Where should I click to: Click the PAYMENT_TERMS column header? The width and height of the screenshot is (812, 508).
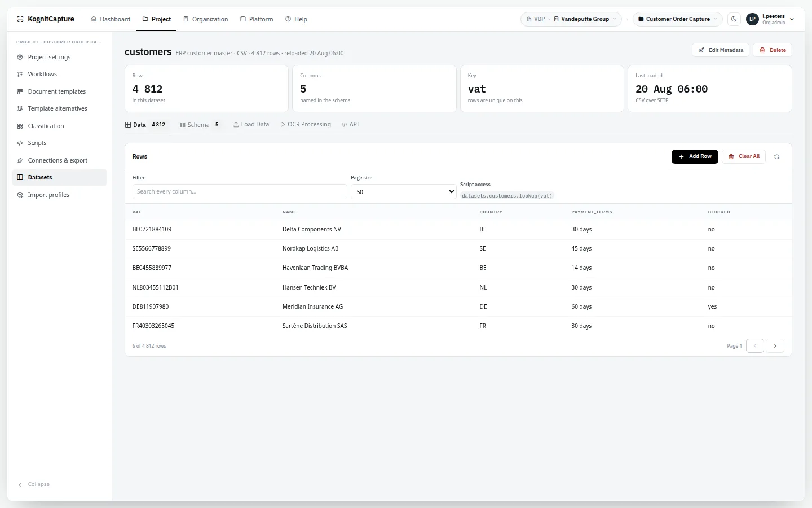(592, 212)
